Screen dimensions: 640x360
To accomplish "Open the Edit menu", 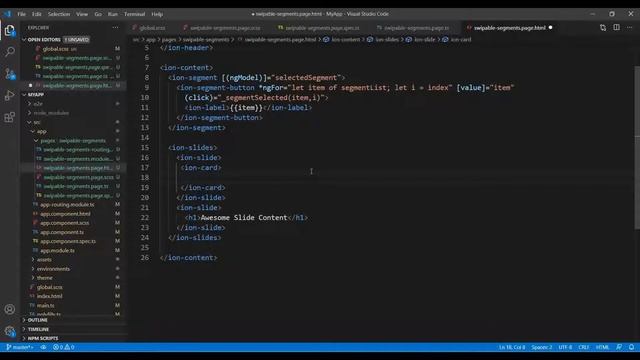I will [37, 14].
